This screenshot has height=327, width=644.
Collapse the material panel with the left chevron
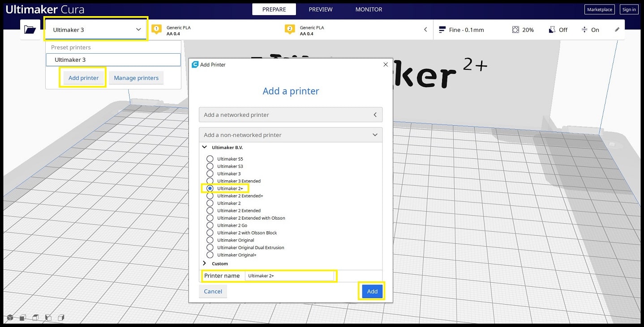tap(425, 30)
